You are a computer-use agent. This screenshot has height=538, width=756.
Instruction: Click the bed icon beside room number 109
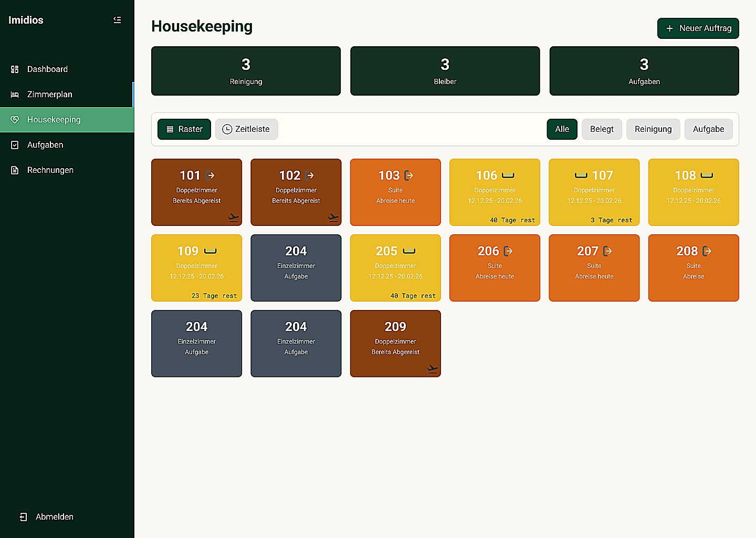tap(210, 251)
